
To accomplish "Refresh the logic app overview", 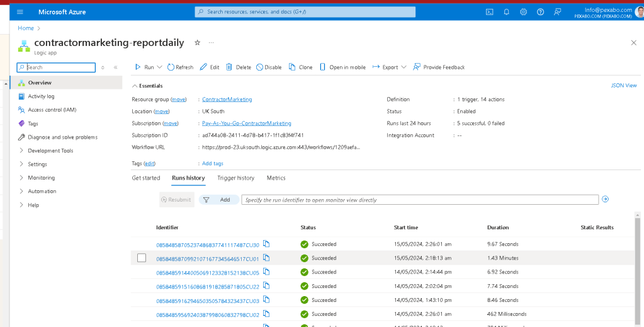I will tap(180, 67).
